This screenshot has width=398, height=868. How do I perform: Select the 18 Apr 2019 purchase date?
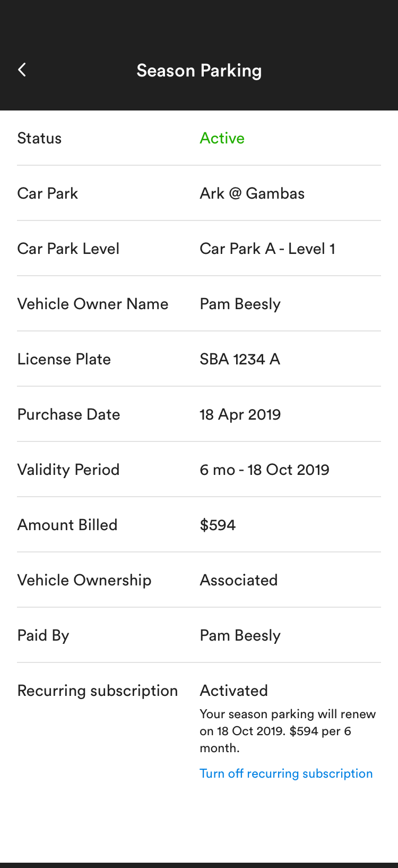pyautogui.click(x=240, y=414)
